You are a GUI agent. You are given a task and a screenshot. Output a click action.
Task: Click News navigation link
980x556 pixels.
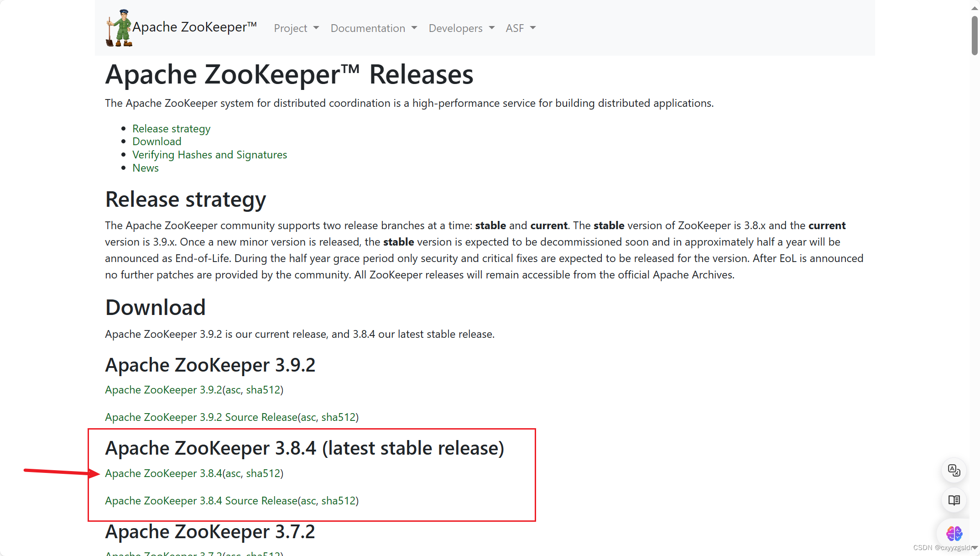pos(146,168)
